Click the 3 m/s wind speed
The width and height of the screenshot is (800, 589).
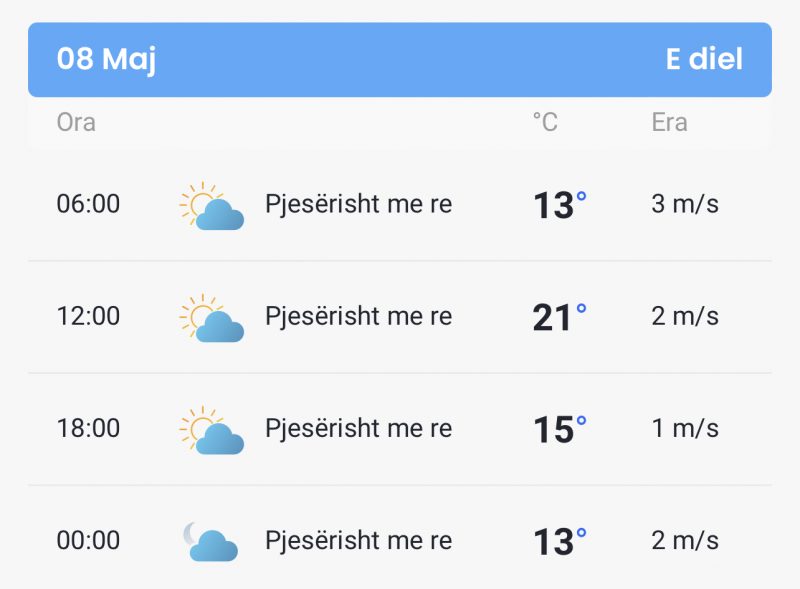pos(685,205)
